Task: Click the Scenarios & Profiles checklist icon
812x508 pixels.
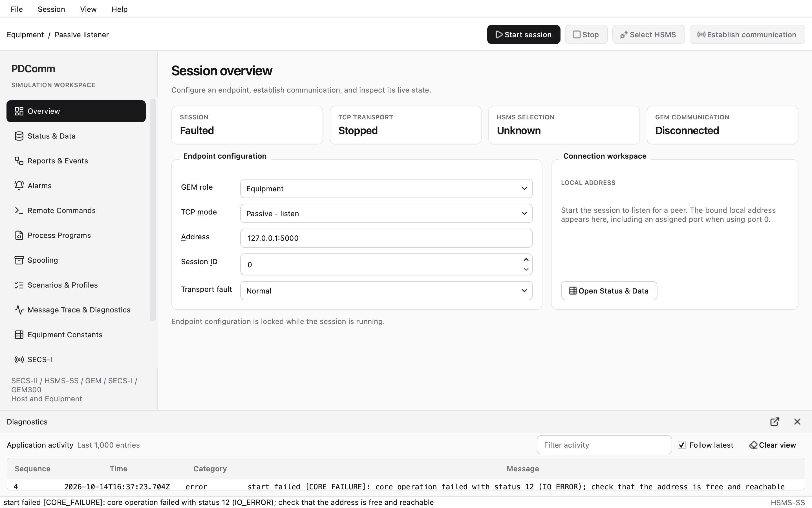Action: [x=19, y=285]
